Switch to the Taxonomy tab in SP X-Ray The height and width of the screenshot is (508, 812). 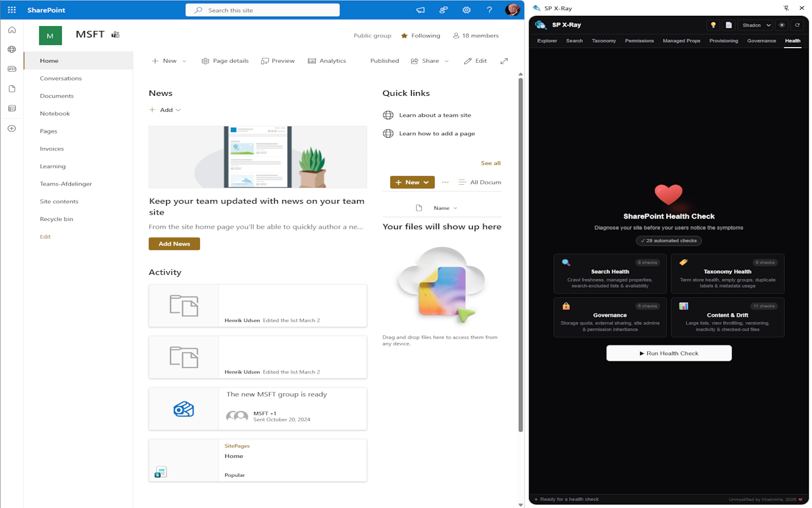pyautogui.click(x=604, y=41)
